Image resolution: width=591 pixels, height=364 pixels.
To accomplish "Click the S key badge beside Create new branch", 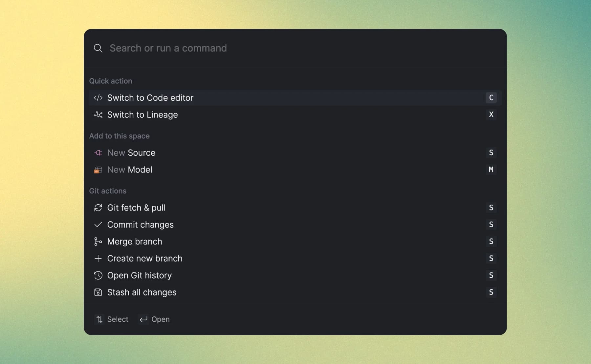I will 491,258.
